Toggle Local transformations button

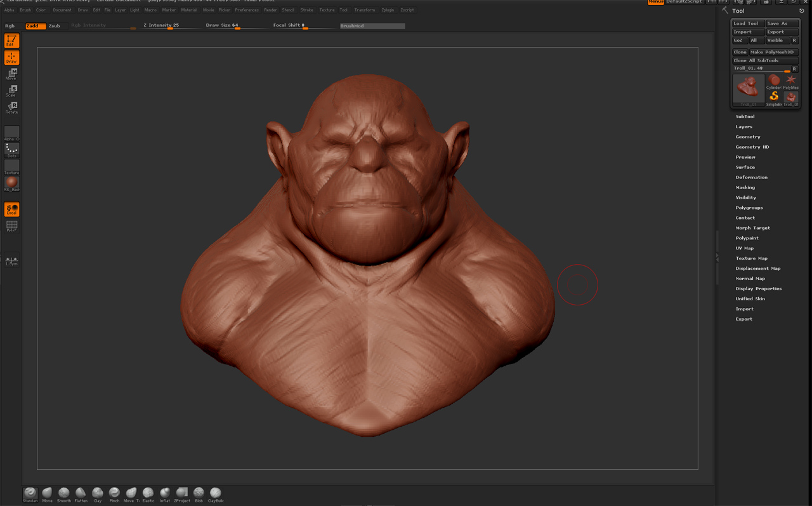[x=11, y=210]
